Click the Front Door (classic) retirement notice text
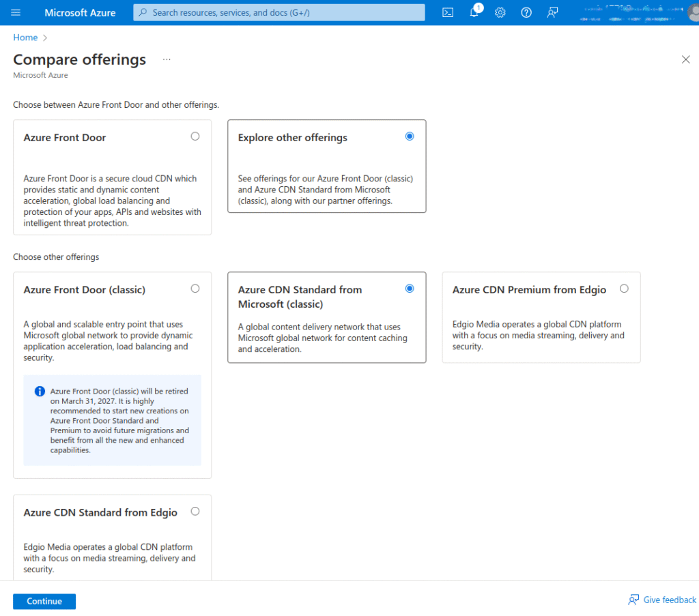This screenshot has height=616, width=699. coord(119,420)
